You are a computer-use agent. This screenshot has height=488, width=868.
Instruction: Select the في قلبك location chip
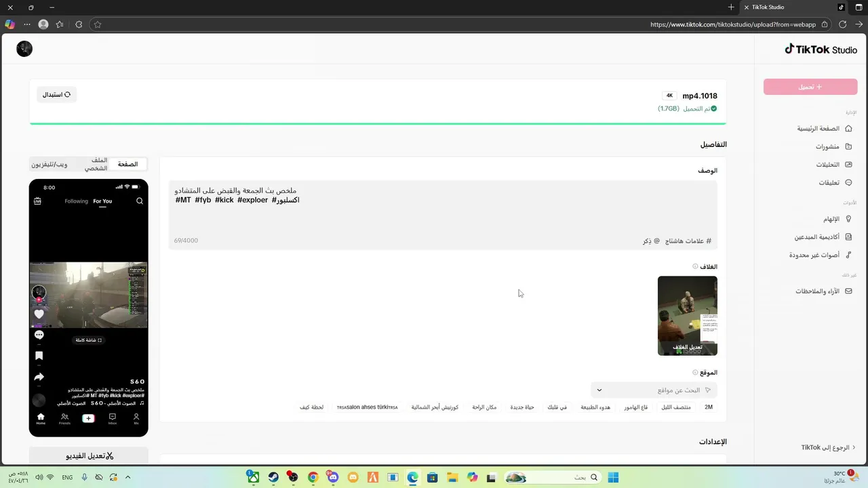[557, 407]
